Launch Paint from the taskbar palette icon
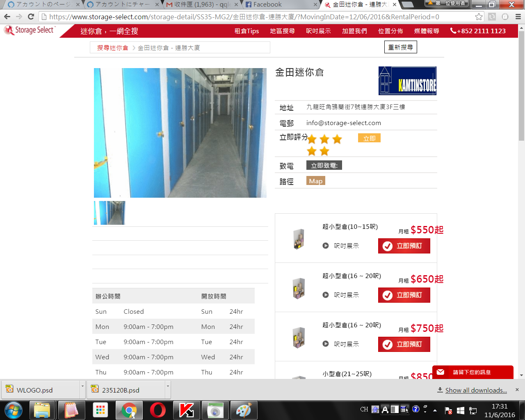This screenshot has height=420, width=525. (244, 410)
